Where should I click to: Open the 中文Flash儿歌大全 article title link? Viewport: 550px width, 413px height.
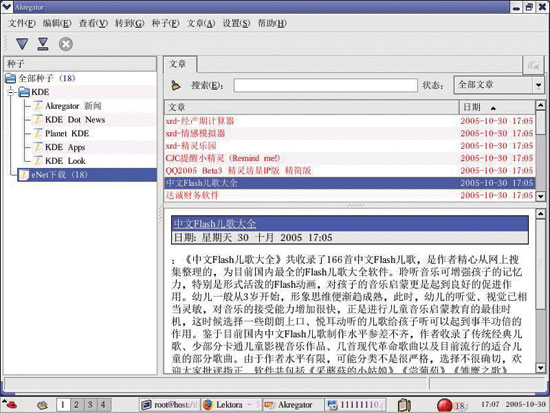215,224
